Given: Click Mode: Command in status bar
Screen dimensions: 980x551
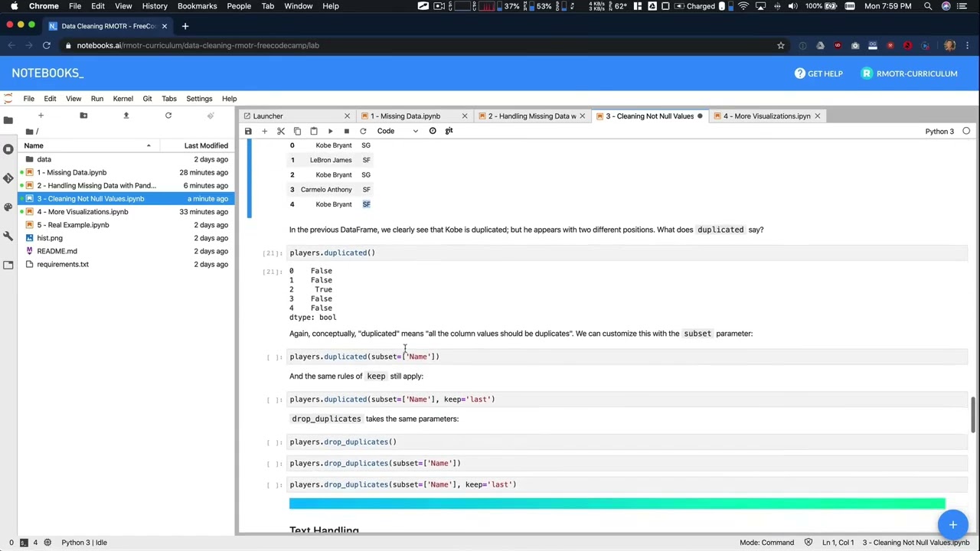Looking at the screenshot, I should point(766,543).
